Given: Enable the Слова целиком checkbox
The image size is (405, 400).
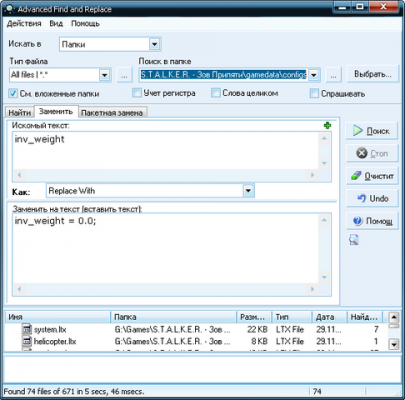Looking at the screenshot, I should pyautogui.click(x=216, y=93).
